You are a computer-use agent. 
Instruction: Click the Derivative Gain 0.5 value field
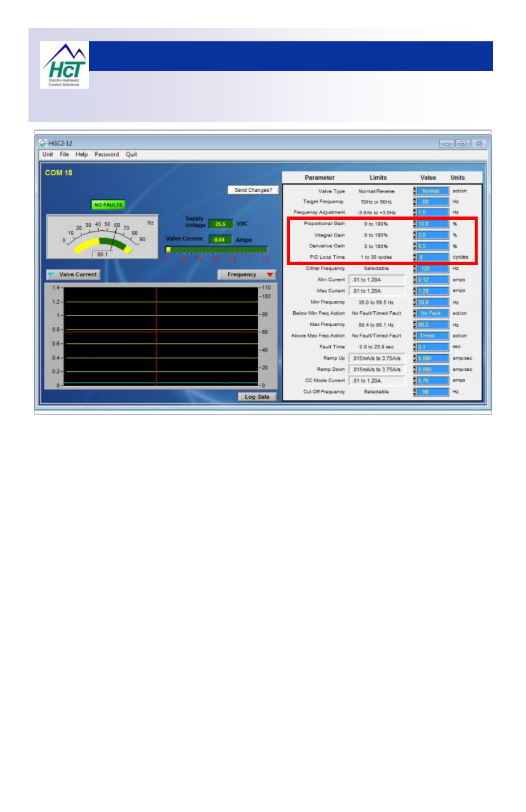point(433,246)
